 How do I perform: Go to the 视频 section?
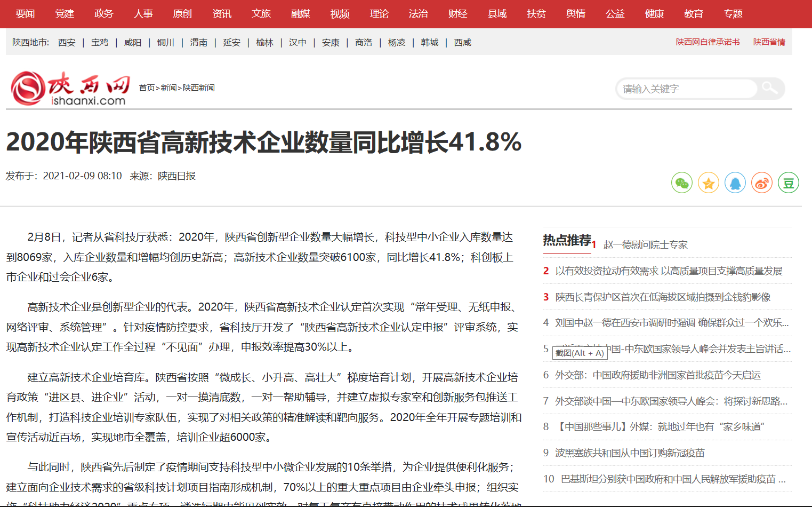[340, 14]
